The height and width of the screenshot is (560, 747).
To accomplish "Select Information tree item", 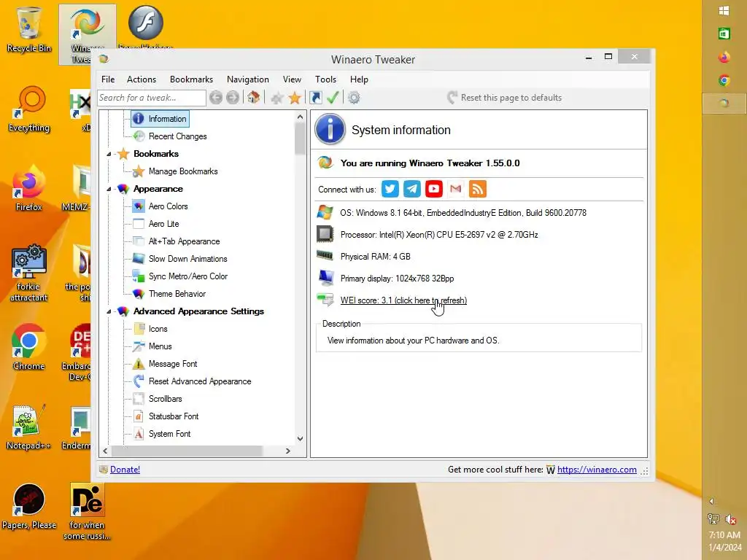I will (160, 119).
